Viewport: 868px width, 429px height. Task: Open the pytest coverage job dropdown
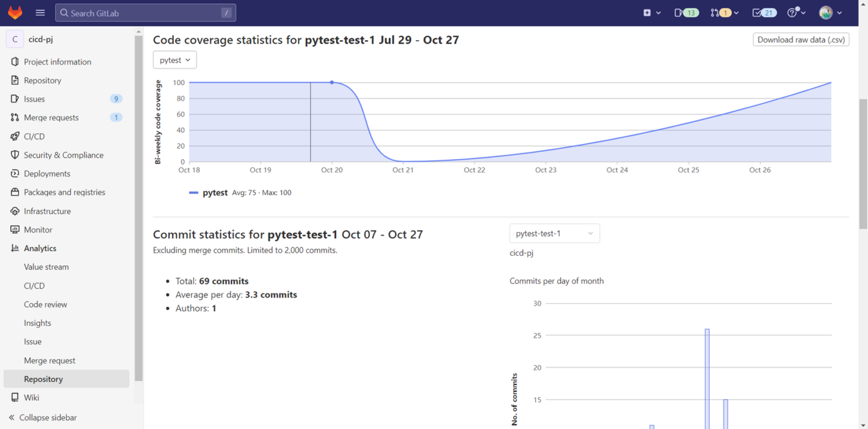click(x=175, y=59)
